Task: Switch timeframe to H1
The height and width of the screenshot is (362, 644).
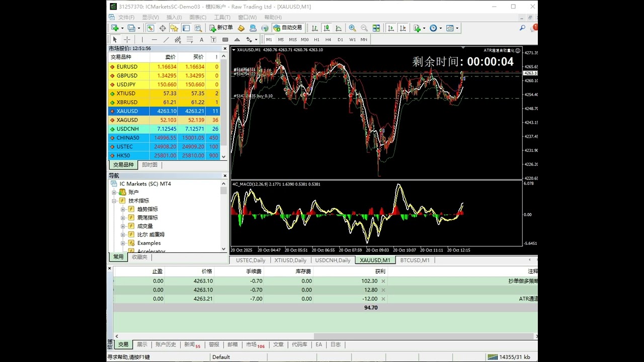Action: tap(316, 39)
